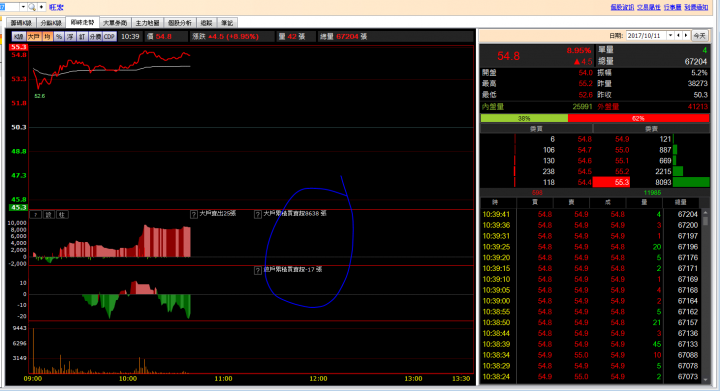Click the 柱 bar-style button in indicator panel
The width and height of the screenshot is (720, 391).
(x=62, y=215)
